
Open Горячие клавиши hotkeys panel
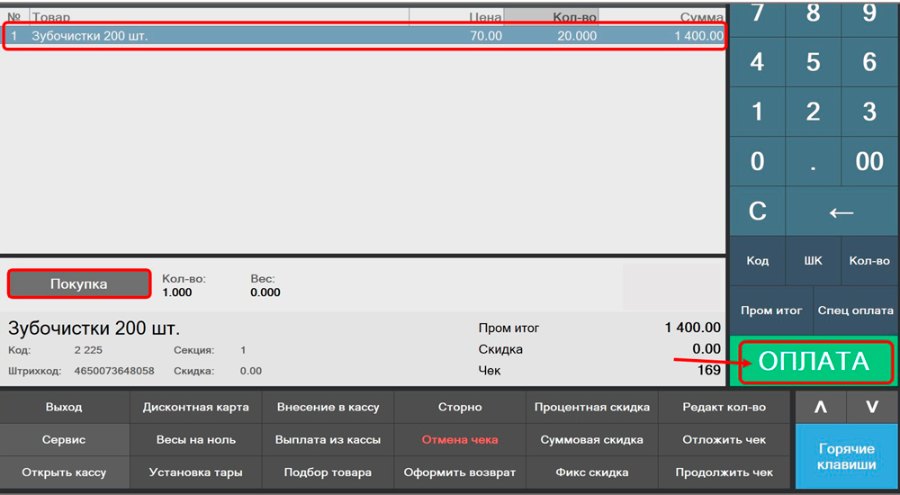click(x=847, y=457)
